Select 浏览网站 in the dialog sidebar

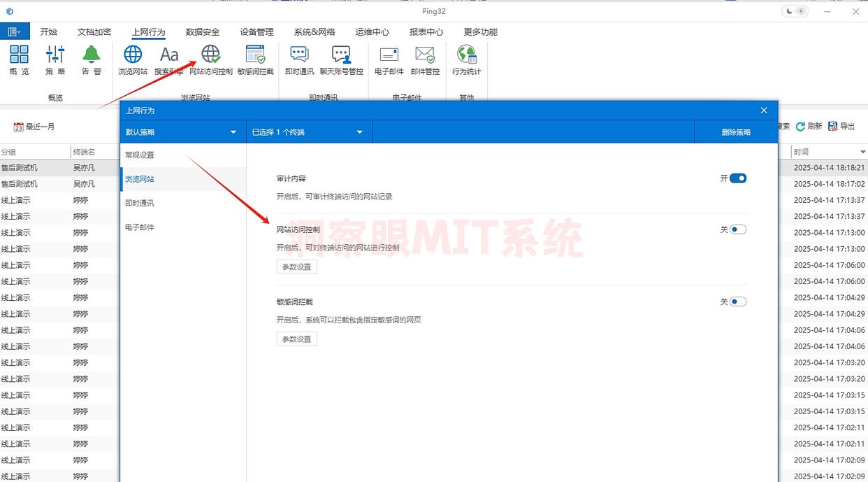(x=183, y=179)
